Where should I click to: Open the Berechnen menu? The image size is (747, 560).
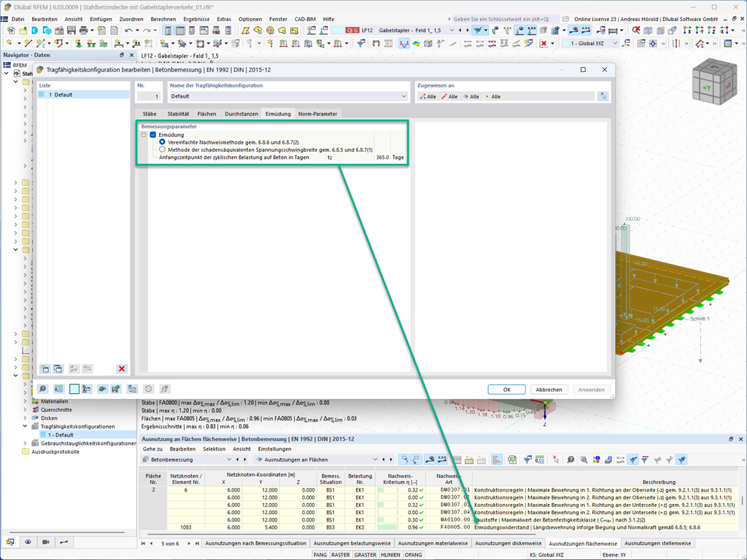pos(163,19)
